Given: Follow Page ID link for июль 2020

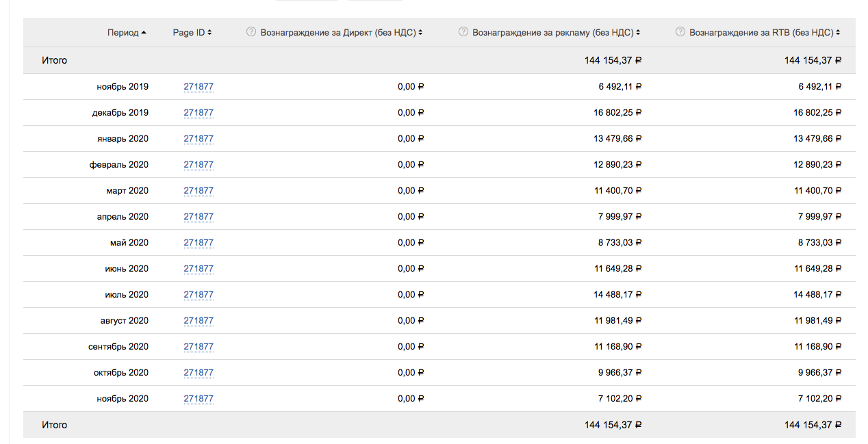Looking at the screenshot, I should pos(199,295).
